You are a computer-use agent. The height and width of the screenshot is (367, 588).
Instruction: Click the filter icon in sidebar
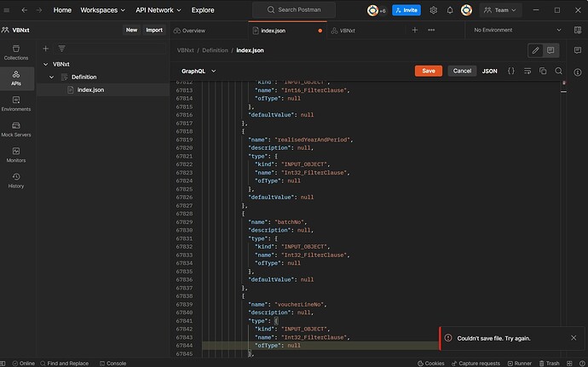pos(62,49)
